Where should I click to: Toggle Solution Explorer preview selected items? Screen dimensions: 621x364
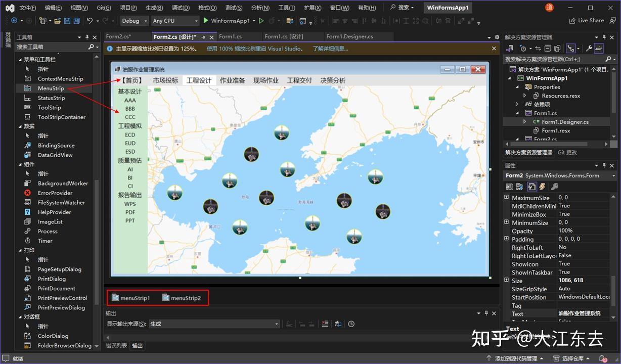[x=599, y=49]
